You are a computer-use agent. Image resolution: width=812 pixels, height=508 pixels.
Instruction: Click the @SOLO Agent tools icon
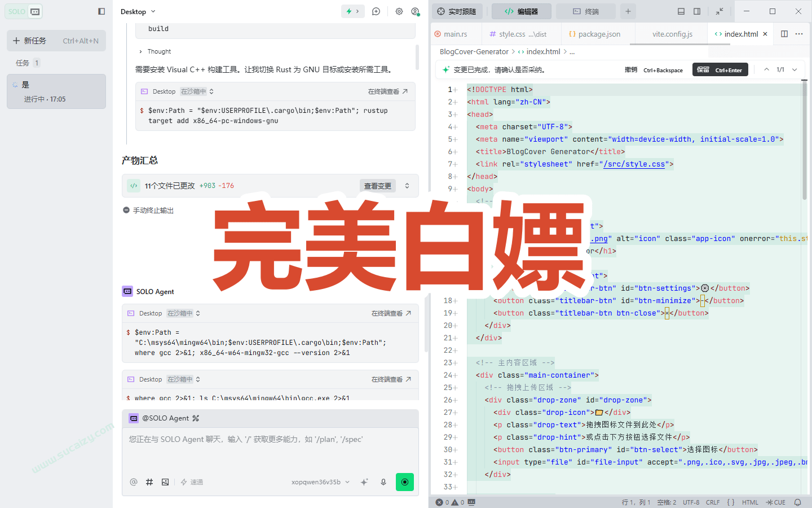click(196, 418)
